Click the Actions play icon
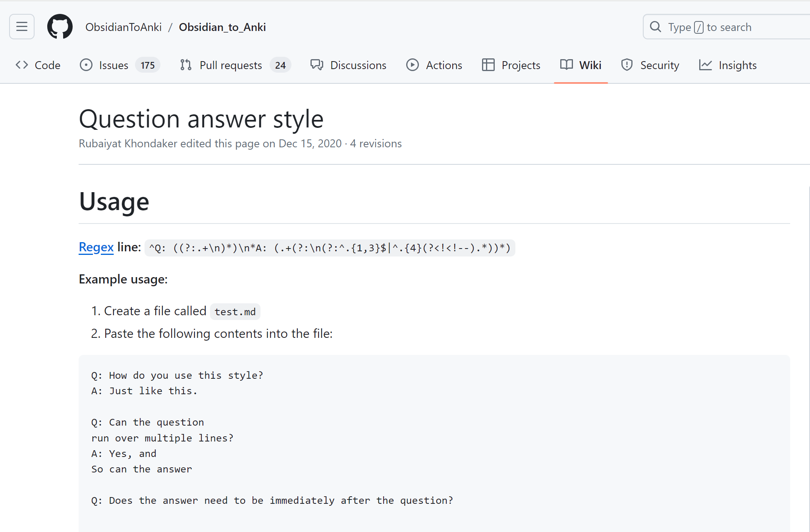Image resolution: width=810 pixels, height=532 pixels. pyautogui.click(x=412, y=65)
